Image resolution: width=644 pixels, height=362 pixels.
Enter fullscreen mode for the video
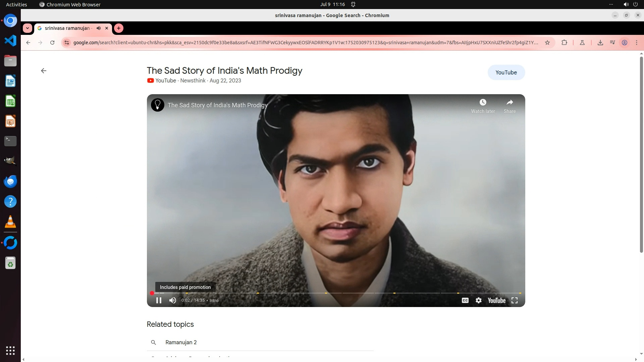[x=515, y=300]
